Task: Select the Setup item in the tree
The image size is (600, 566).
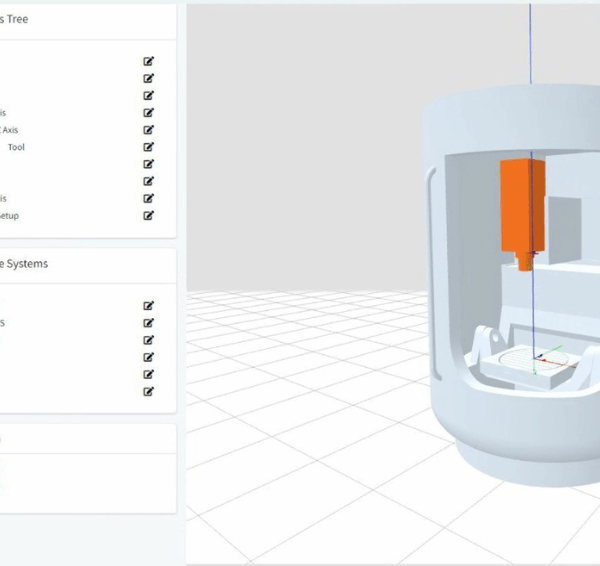Action: pos(8,215)
